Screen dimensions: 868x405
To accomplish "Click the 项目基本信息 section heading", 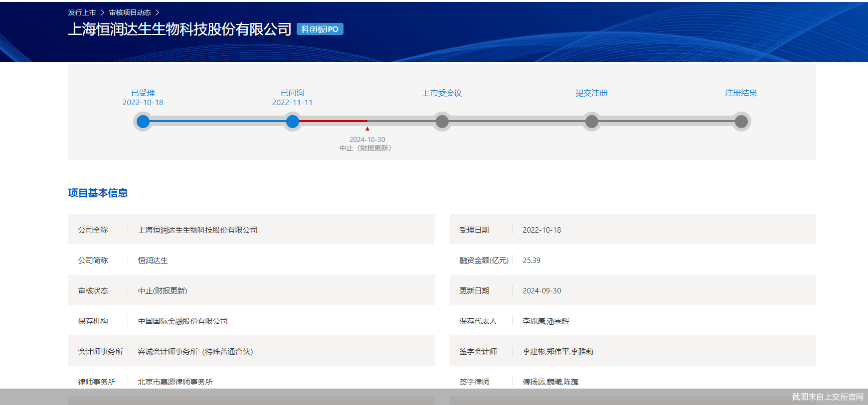I will click(98, 193).
